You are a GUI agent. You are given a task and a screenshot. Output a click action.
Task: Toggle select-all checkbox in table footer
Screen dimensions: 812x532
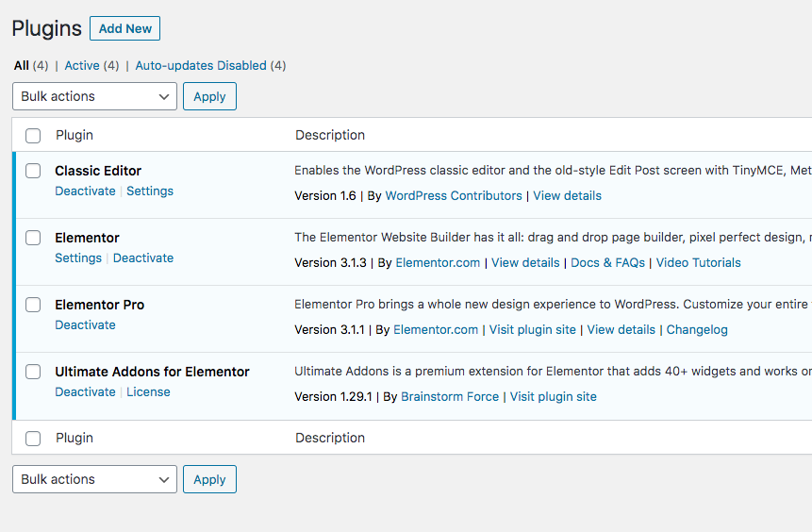click(x=33, y=439)
